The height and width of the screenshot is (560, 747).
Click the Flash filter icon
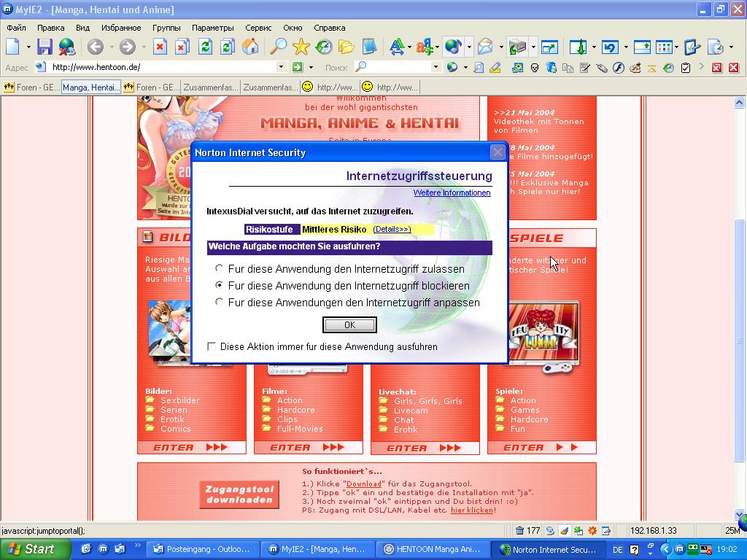(619, 68)
